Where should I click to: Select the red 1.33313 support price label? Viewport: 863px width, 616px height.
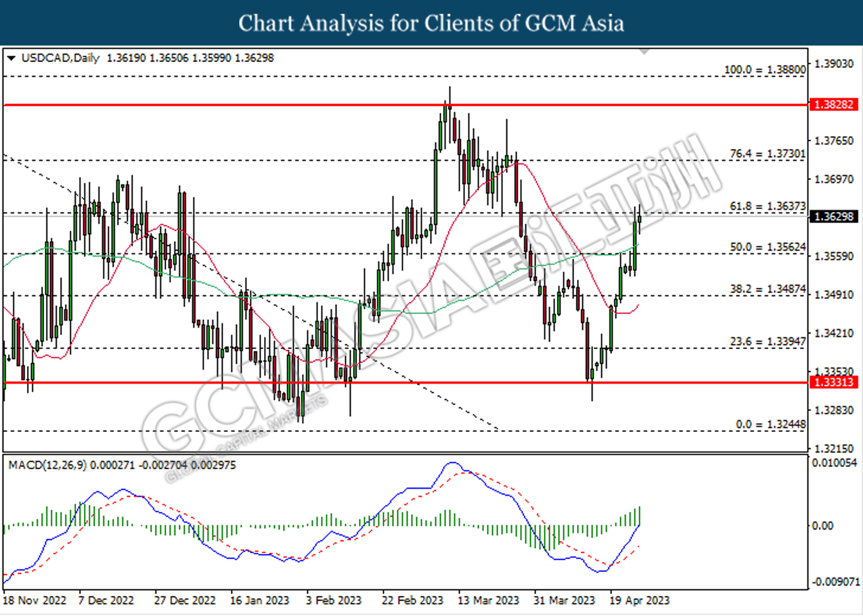point(834,382)
